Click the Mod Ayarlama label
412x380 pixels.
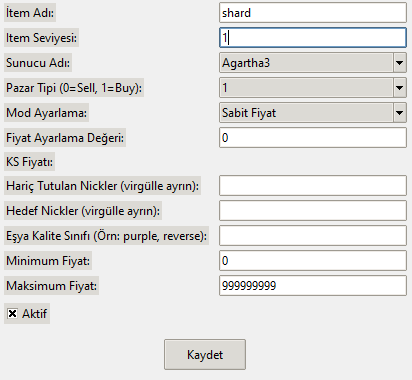pyautogui.click(x=46, y=113)
